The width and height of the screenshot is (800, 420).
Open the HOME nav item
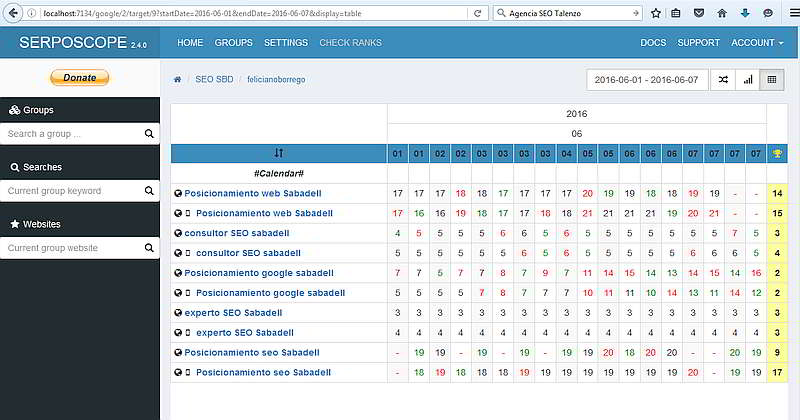click(190, 43)
